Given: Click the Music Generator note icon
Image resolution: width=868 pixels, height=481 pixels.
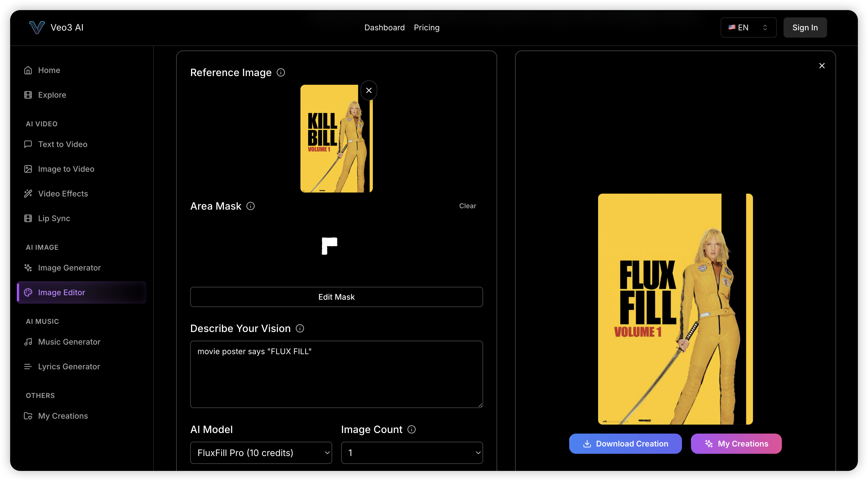Looking at the screenshot, I should click(28, 342).
